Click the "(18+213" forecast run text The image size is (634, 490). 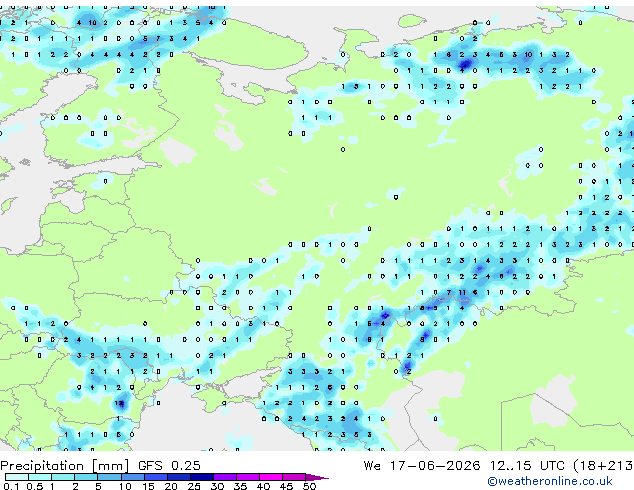point(603,466)
